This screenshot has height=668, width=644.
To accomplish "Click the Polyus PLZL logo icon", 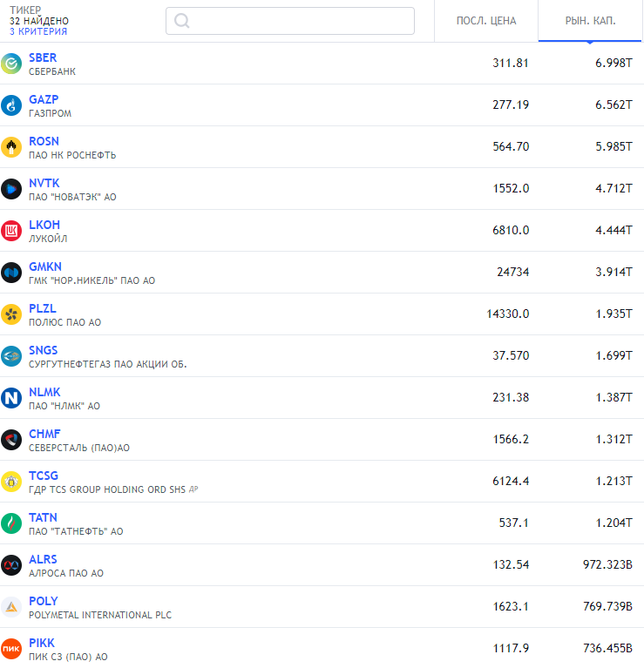I will pyautogui.click(x=11, y=314).
